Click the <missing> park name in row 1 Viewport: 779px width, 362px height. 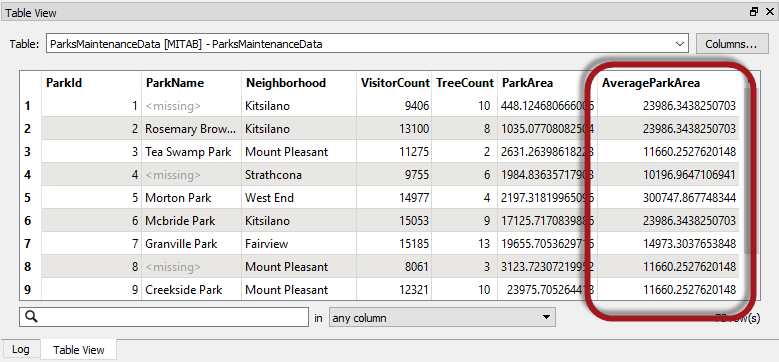tap(191, 106)
